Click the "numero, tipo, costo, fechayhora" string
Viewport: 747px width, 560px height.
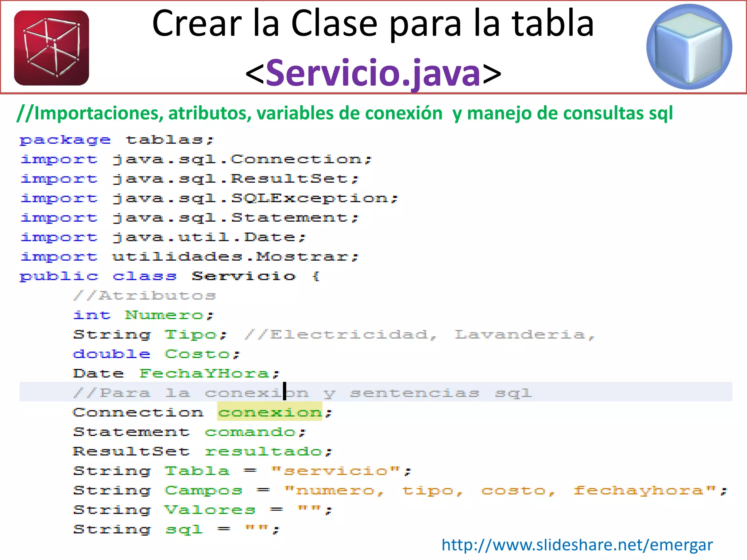[500, 491]
